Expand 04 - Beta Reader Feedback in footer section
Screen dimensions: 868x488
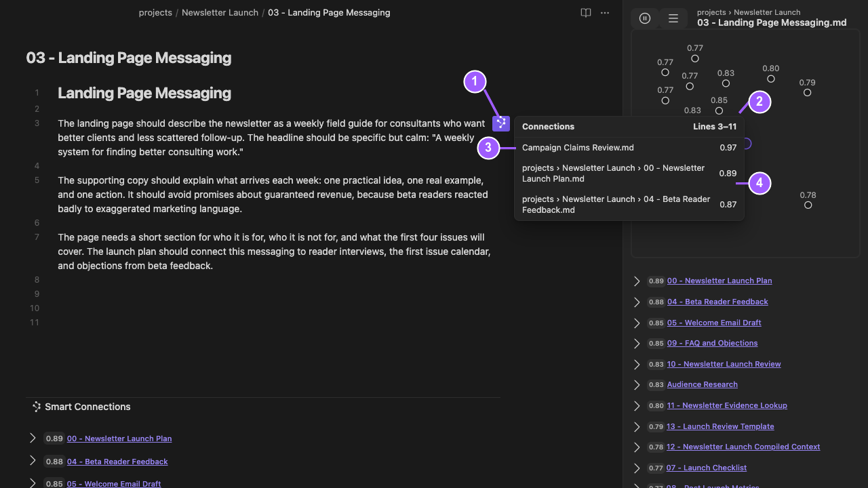33,462
